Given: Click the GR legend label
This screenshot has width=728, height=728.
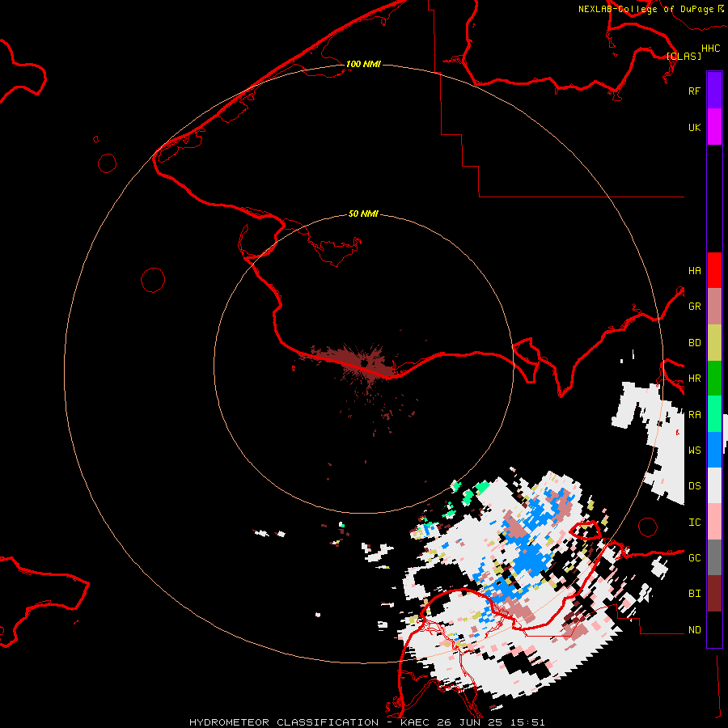Looking at the screenshot, I should click(695, 307).
